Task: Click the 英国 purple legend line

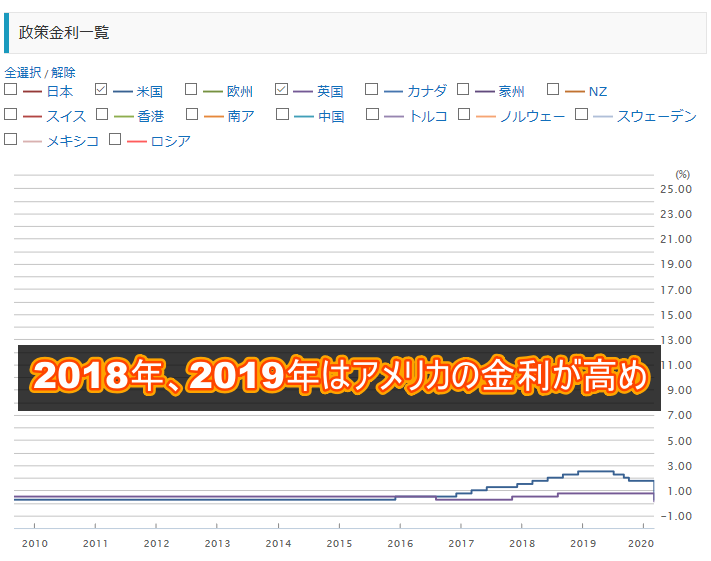Action: click(x=303, y=92)
